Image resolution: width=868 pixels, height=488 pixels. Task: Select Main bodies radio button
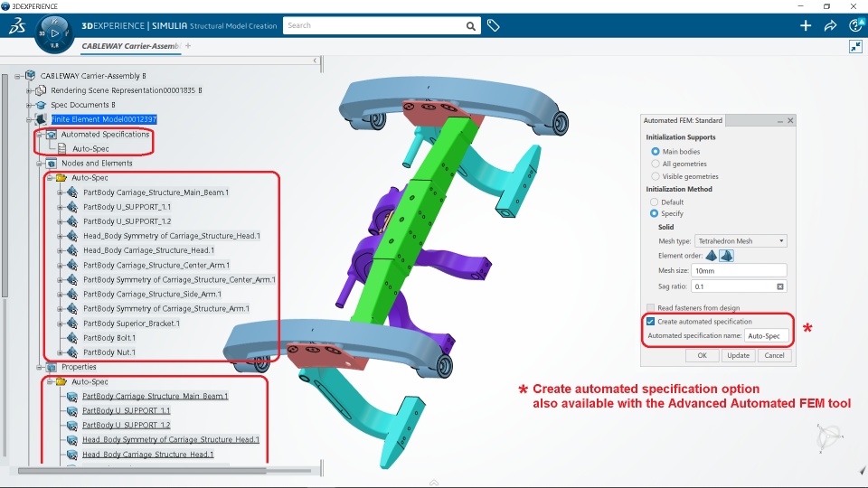(656, 152)
